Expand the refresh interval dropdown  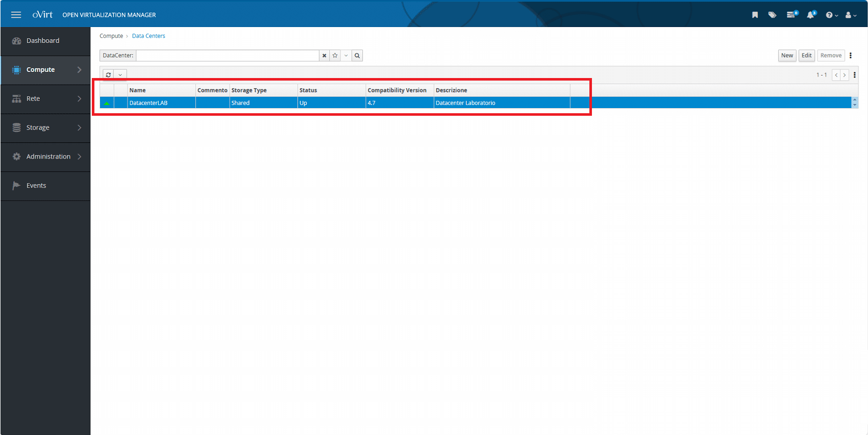click(120, 74)
